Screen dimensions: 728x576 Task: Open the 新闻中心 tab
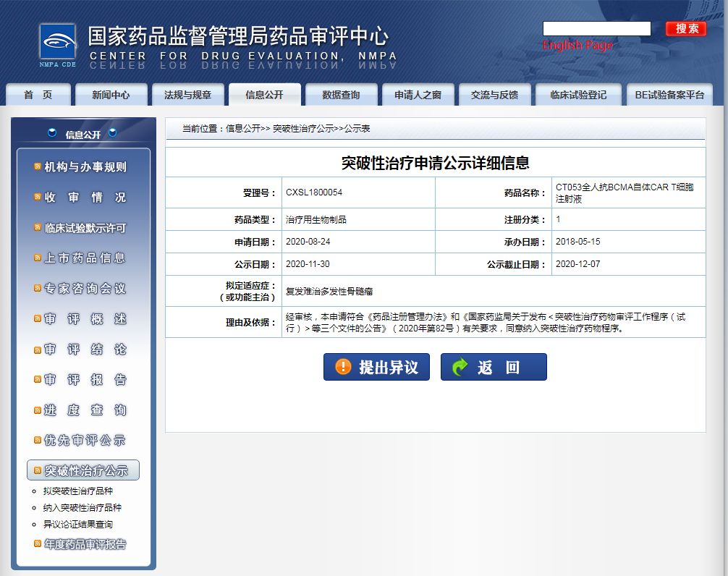(111, 95)
